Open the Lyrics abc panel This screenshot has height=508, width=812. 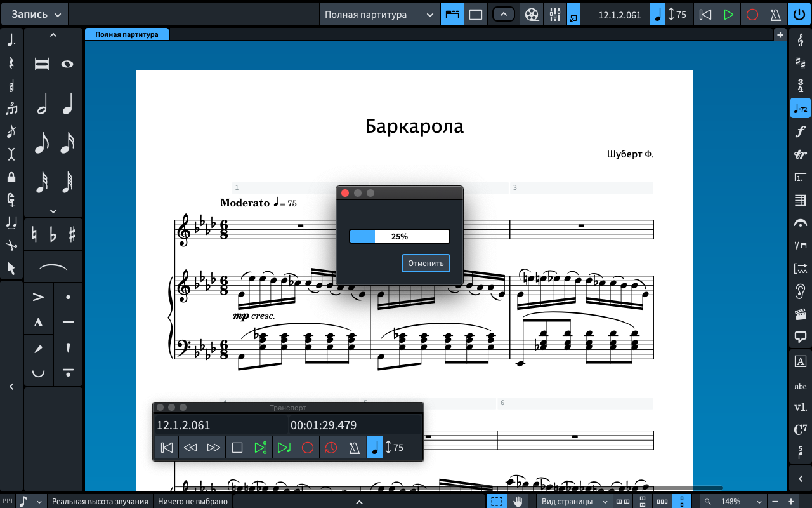coord(800,386)
